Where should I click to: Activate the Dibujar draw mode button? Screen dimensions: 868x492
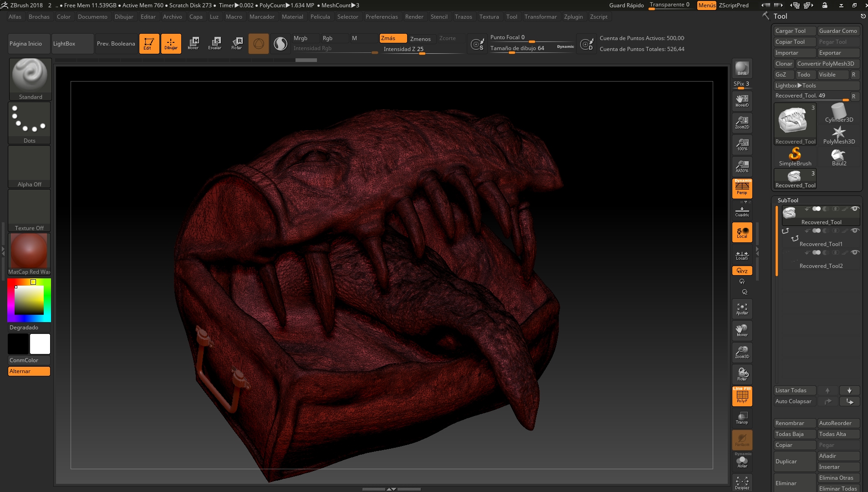pos(171,44)
